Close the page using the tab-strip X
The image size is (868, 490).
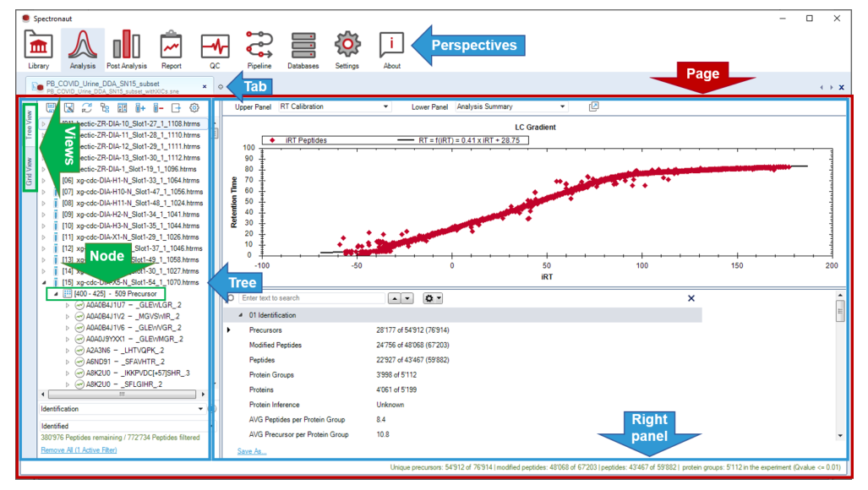click(x=842, y=87)
